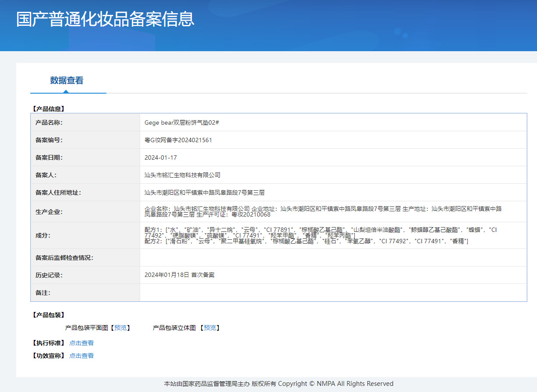Click the 【产品包装】 section heading
The width and height of the screenshot is (537, 392).
(x=49, y=315)
